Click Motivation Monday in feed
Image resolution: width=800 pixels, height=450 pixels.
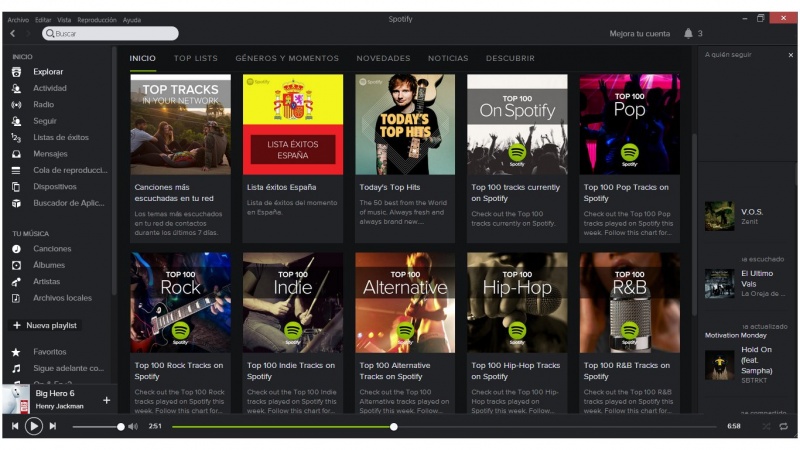point(736,335)
